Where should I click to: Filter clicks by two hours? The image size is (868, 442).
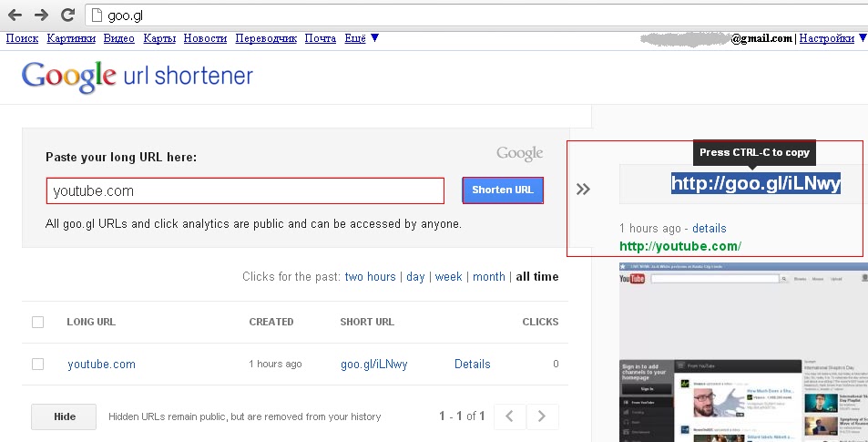click(x=371, y=276)
